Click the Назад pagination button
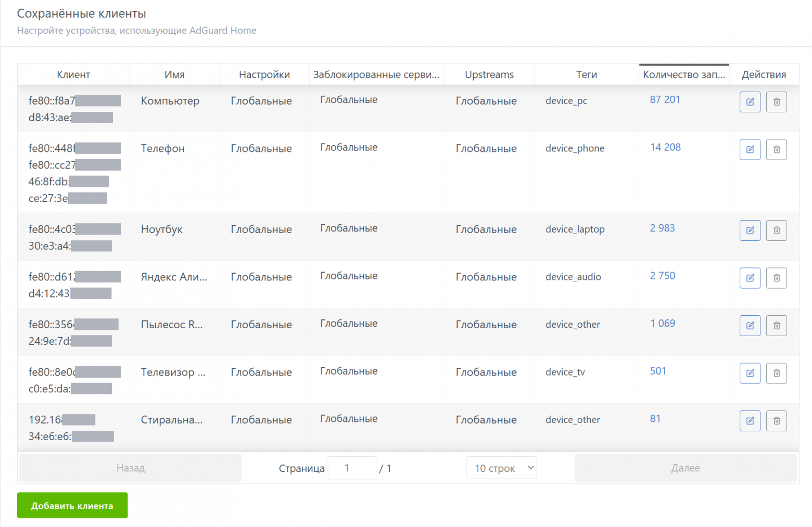812x527 pixels. tap(131, 468)
